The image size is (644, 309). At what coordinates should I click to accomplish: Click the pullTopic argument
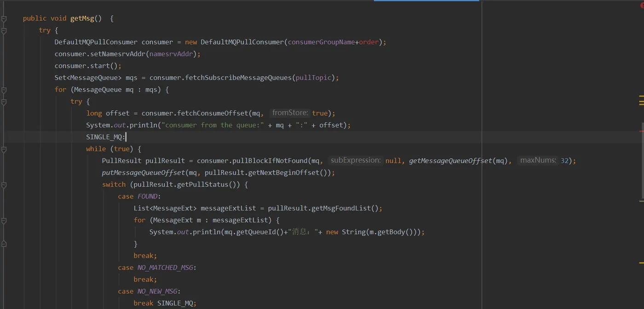[x=313, y=77]
